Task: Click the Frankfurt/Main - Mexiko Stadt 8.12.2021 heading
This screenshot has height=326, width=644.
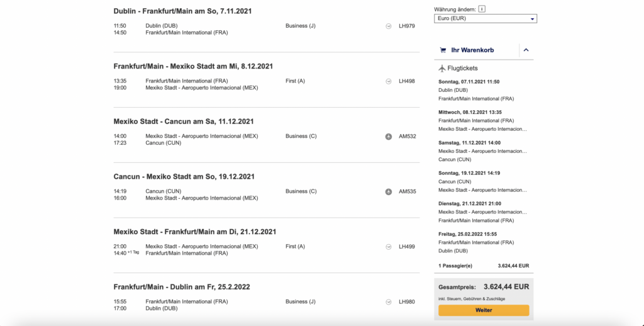Action: click(x=193, y=66)
